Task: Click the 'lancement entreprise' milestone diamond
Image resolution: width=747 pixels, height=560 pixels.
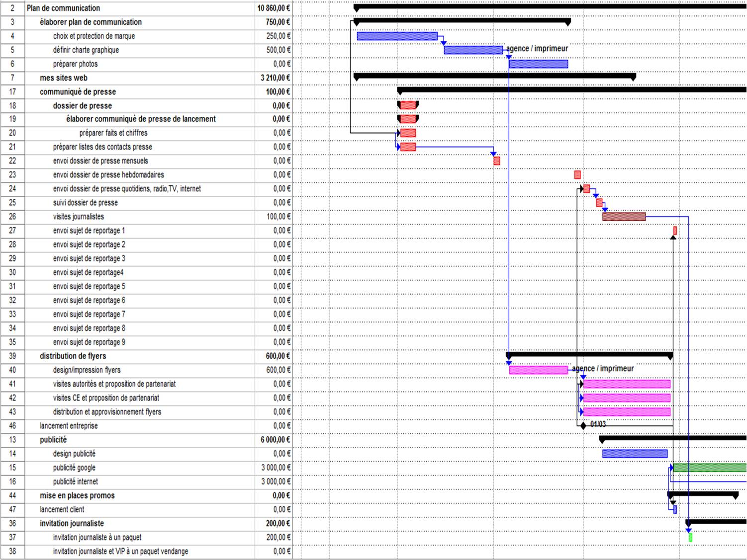Action: pyautogui.click(x=583, y=426)
